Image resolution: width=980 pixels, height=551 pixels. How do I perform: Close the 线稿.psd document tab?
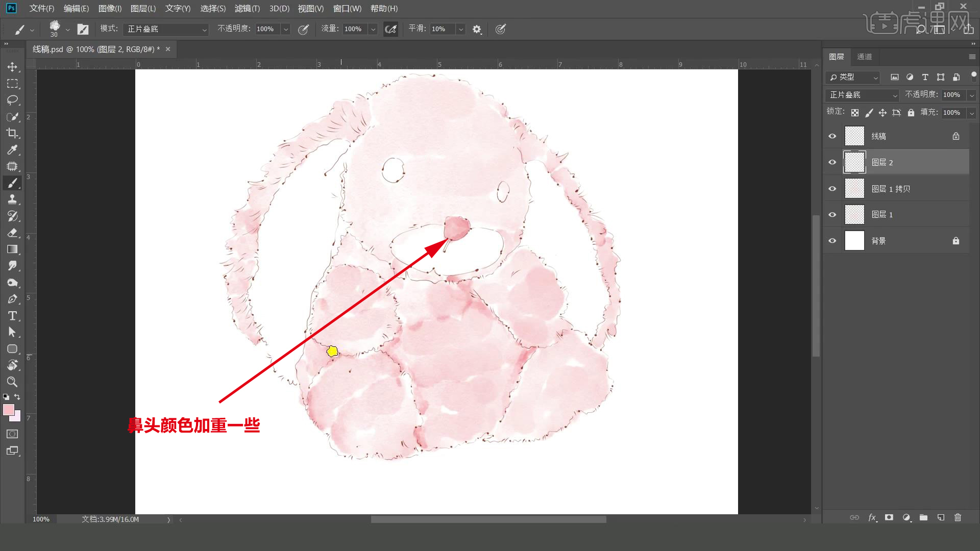point(167,49)
